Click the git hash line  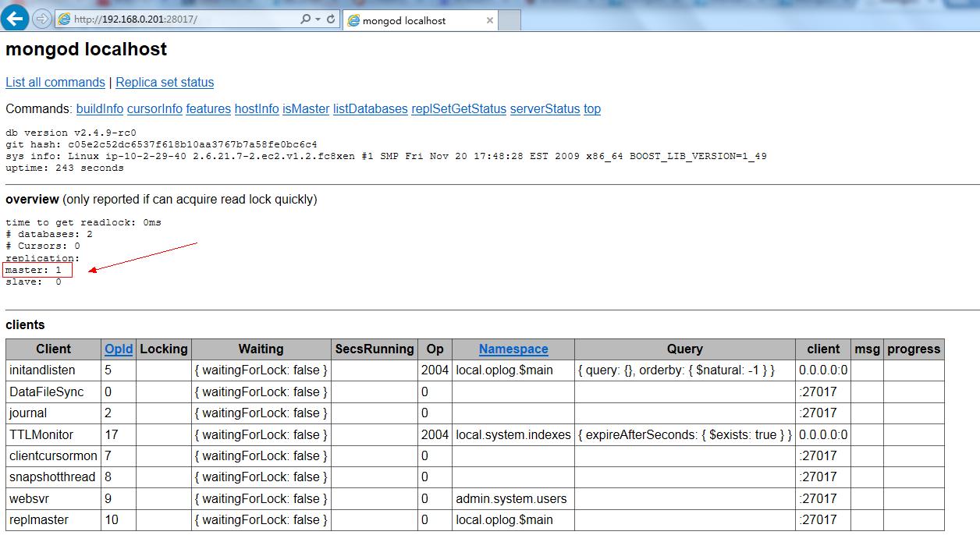(162, 144)
